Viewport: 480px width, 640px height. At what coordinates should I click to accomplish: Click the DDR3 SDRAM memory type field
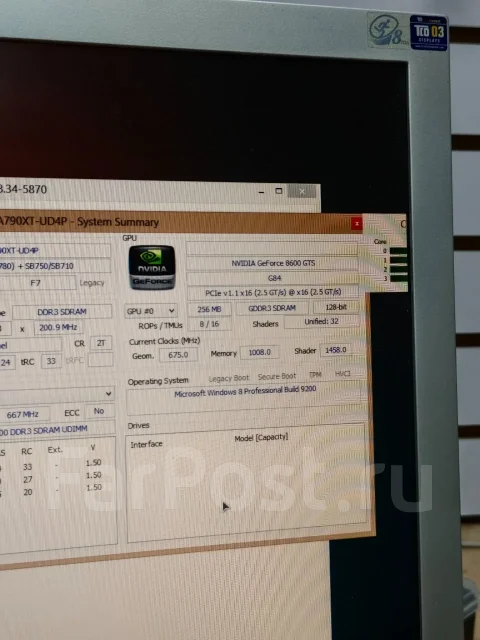[62, 312]
